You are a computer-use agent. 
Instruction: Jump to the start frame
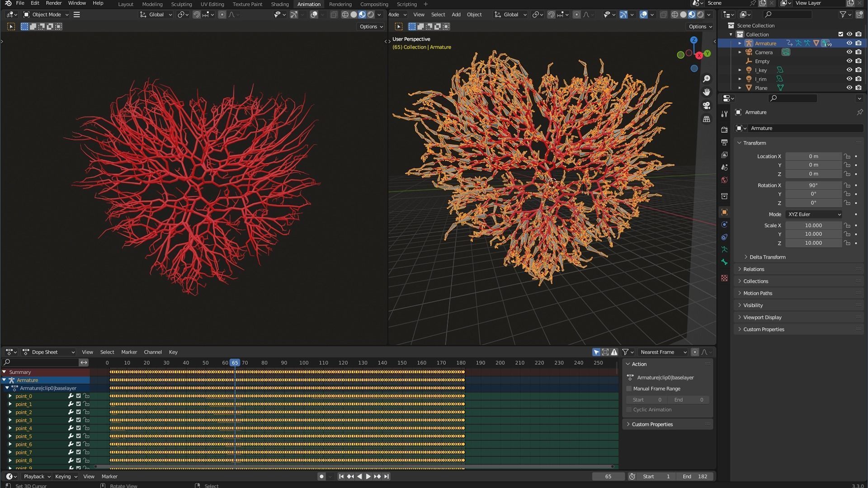(341, 476)
